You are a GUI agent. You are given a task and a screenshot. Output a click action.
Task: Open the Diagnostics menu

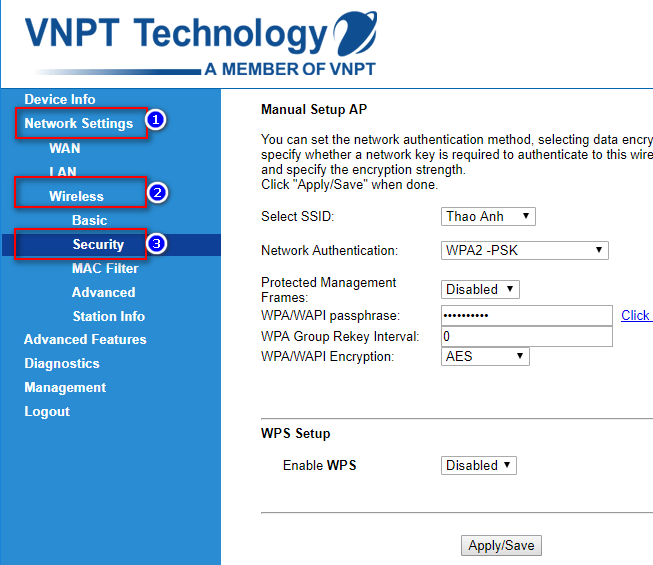click(x=62, y=363)
